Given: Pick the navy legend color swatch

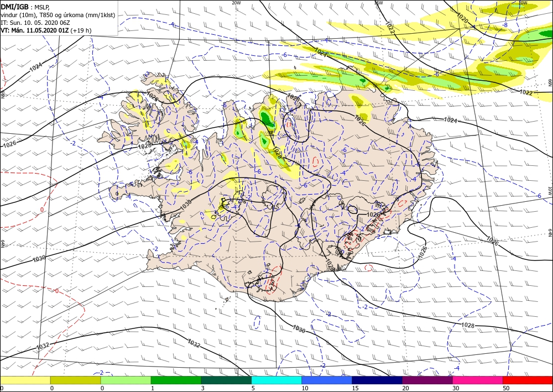Looking at the screenshot, I should click(x=377, y=380).
